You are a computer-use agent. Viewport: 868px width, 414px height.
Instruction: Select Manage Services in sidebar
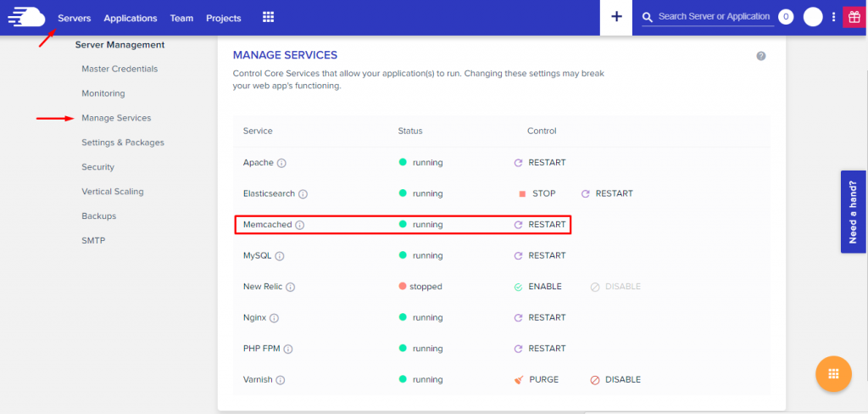pos(116,118)
